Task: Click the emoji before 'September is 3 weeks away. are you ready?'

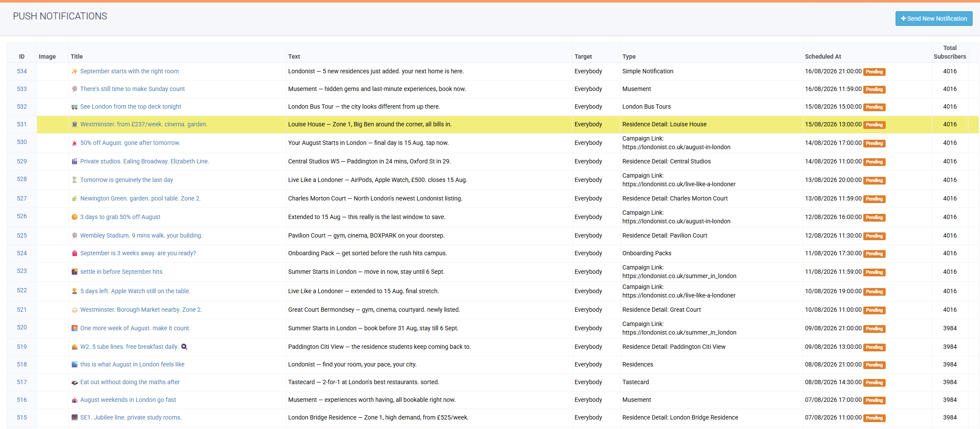Action: click(x=75, y=254)
